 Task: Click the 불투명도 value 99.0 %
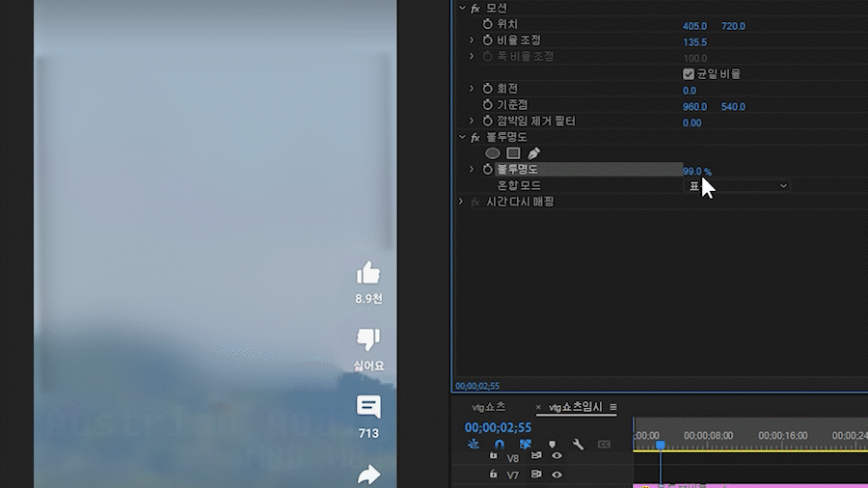(697, 172)
